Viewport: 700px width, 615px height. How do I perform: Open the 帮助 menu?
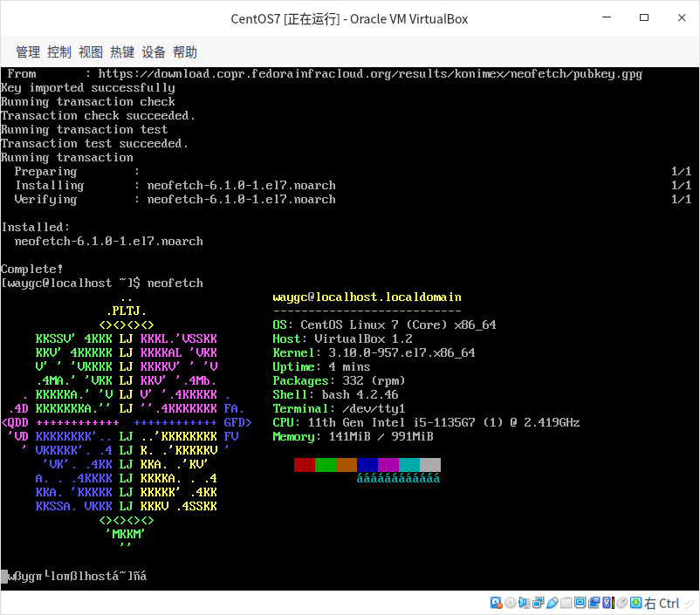point(185,52)
